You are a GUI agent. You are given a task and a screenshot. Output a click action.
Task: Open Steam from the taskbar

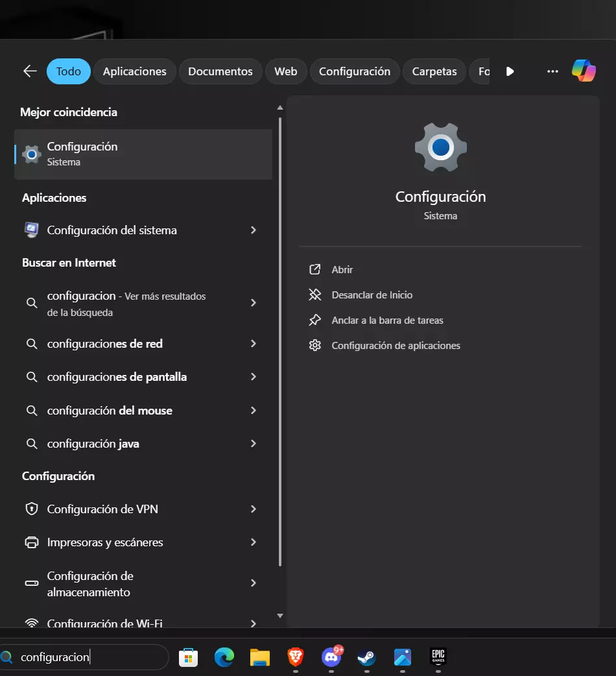[367, 658]
